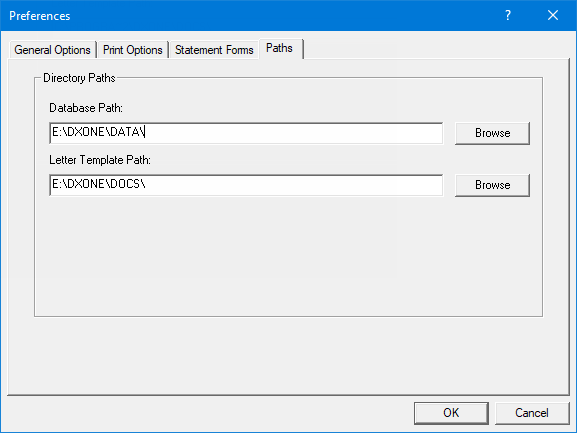The width and height of the screenshot is (577, 433).
Task: Open the Print Options tab
Action: 132,50
